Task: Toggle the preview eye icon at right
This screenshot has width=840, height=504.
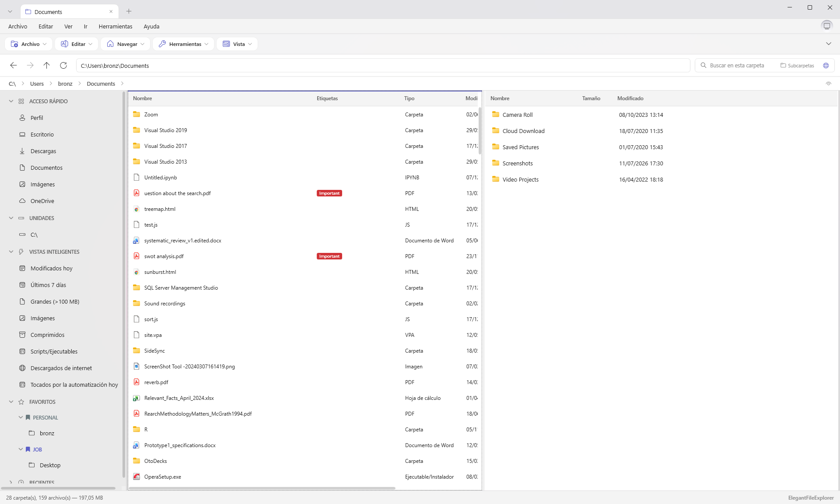Action: click(828, 84)
